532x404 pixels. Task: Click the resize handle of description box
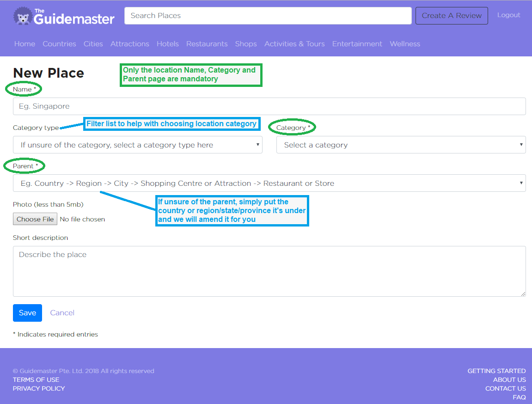pyautogui.click(x=523, y=294)
